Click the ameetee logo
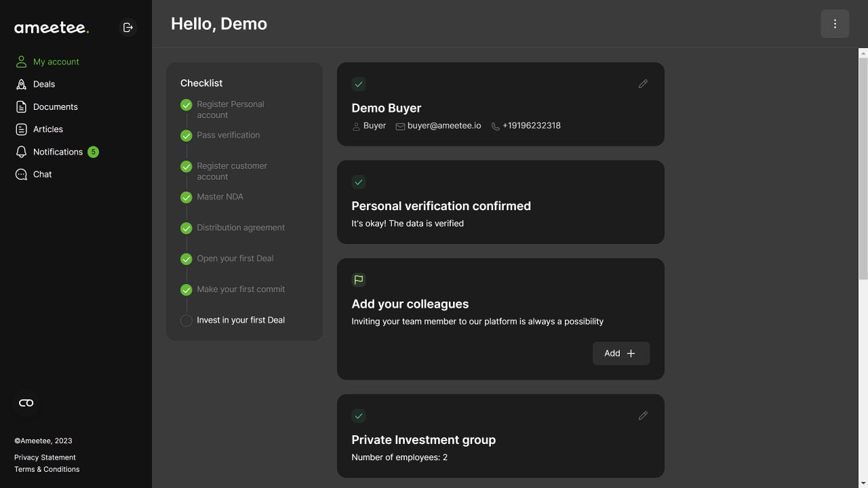 click(52, 28)
